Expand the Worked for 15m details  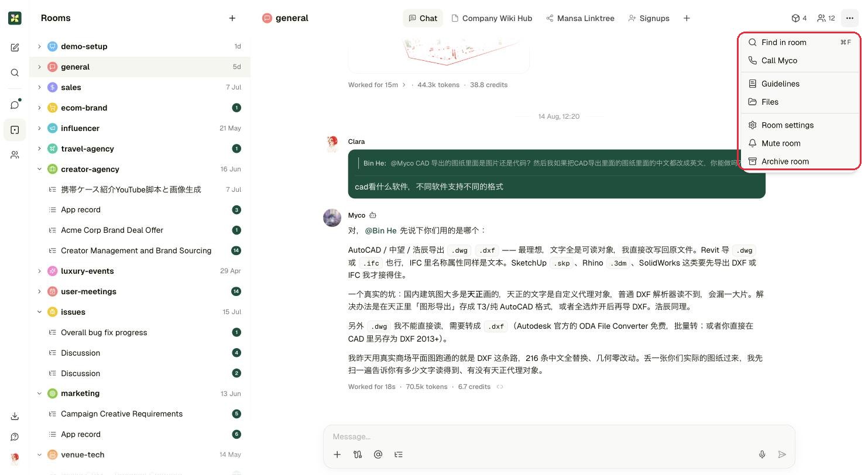click(404, 85)
